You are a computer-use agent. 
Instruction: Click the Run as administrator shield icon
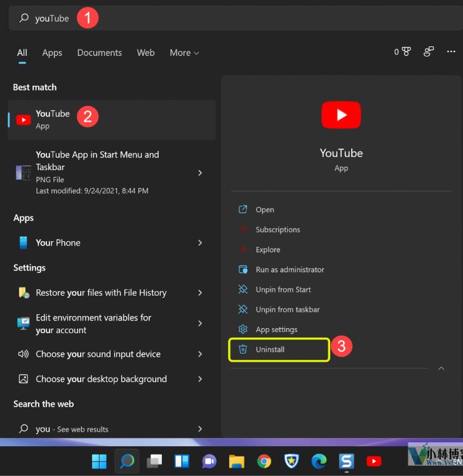tap(243, 269)
